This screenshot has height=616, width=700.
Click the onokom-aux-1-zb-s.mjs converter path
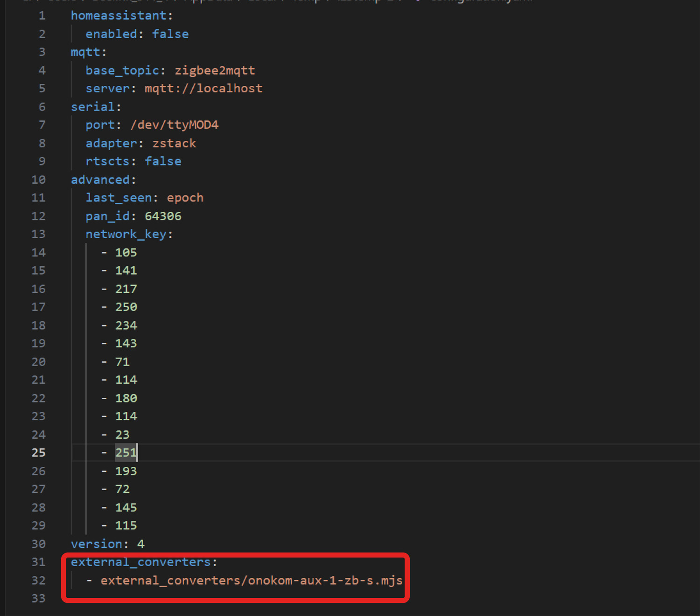[251, 581]
